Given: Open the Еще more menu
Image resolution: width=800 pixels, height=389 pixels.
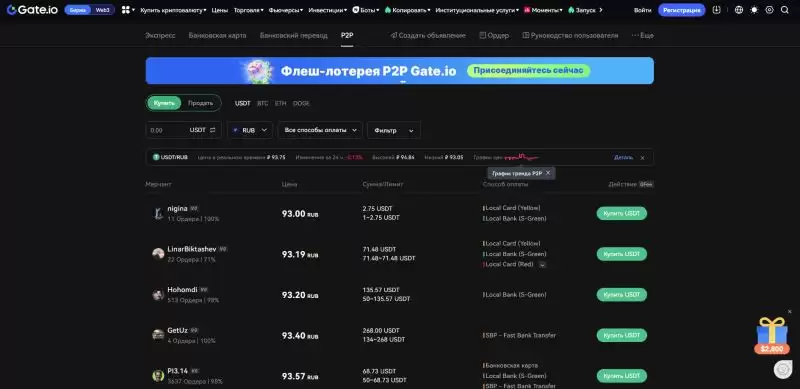Looking at the screenshot, I should click(643, 35).
